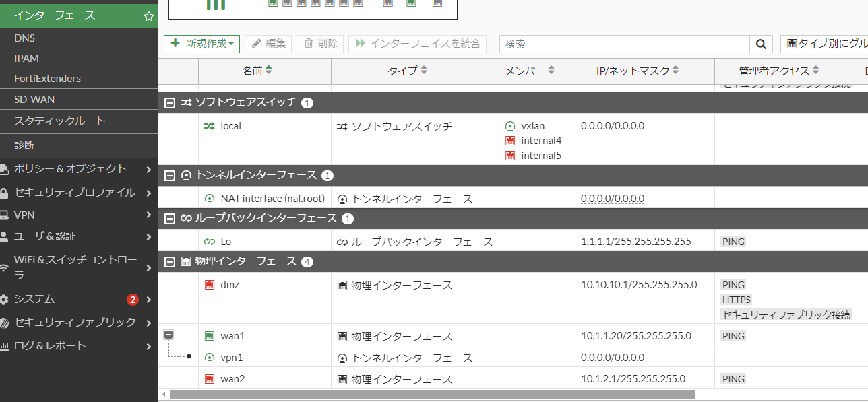The height and width of the screenshot is (402, 868).
Task: Click the 編集 button
Action: pos(268,44)
